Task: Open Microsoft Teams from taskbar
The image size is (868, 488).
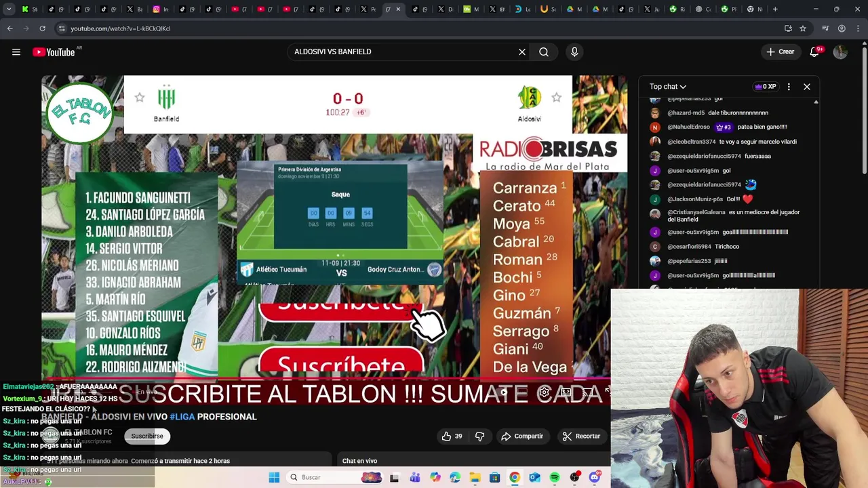Action: pyautogui.click(x=415, y=477)
